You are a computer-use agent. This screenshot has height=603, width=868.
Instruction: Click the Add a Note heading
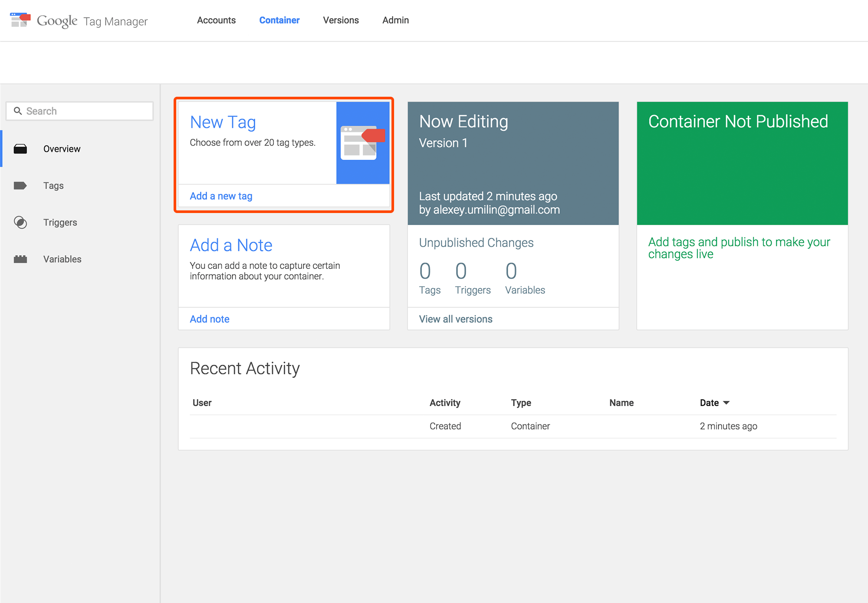231,246
